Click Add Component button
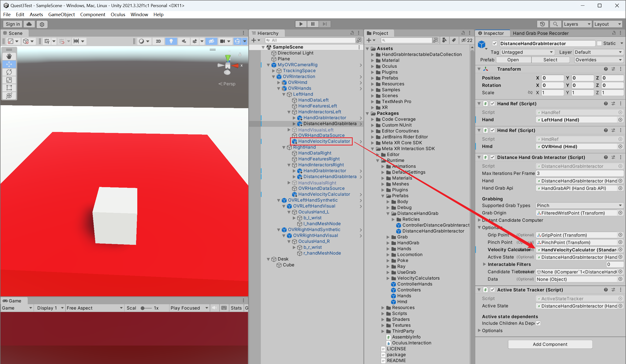The image size is (626, 364). pyautogui.click(x=551, y=344)
